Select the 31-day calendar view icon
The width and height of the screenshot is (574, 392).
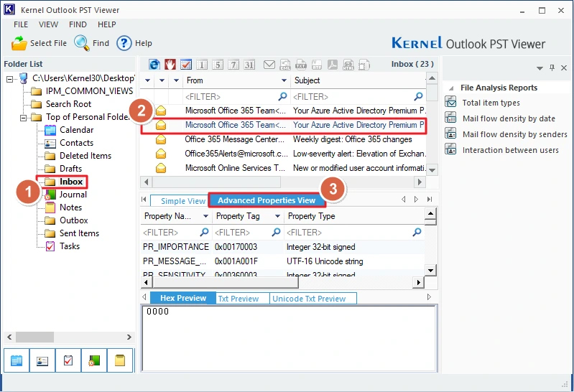click(x=249, y=65)
